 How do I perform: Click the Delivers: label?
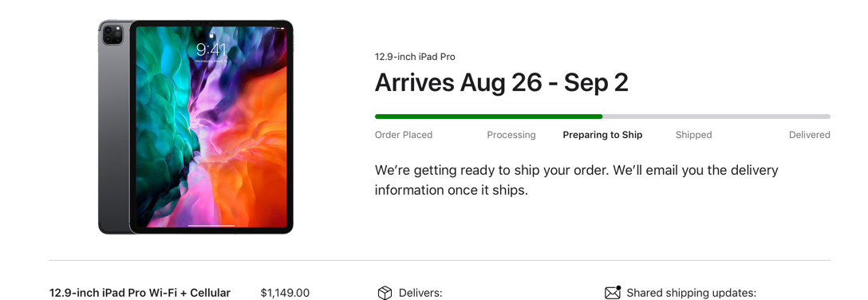(420, 293)
